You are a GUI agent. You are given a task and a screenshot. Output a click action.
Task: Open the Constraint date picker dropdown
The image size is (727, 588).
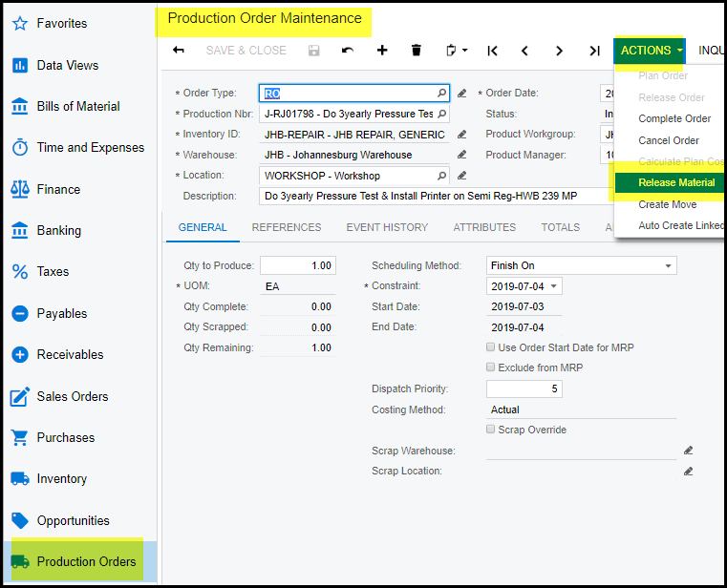(x=554, y=286)
